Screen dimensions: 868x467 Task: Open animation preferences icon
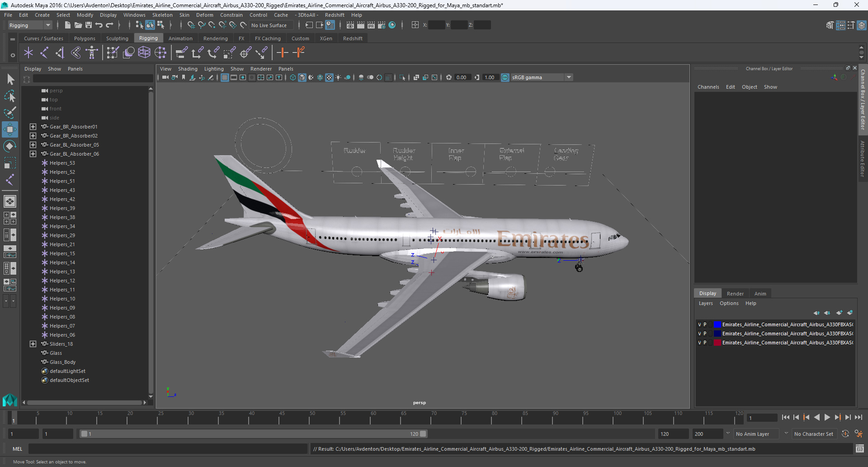859,434
